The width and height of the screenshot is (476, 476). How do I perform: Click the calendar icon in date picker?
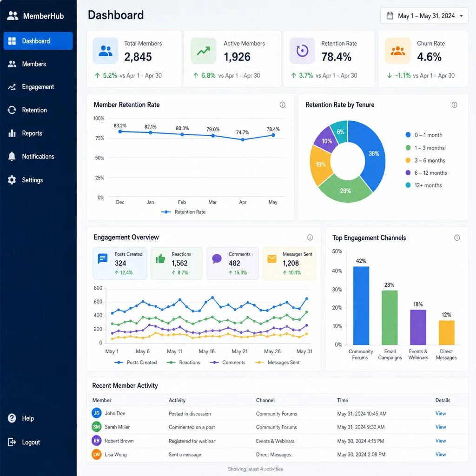[390, 16]
